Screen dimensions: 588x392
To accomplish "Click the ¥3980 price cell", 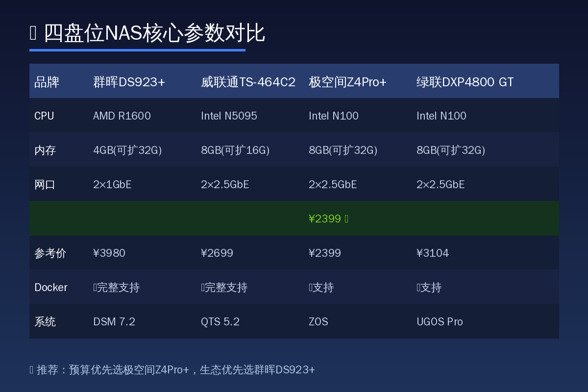I will click(109, 253).
